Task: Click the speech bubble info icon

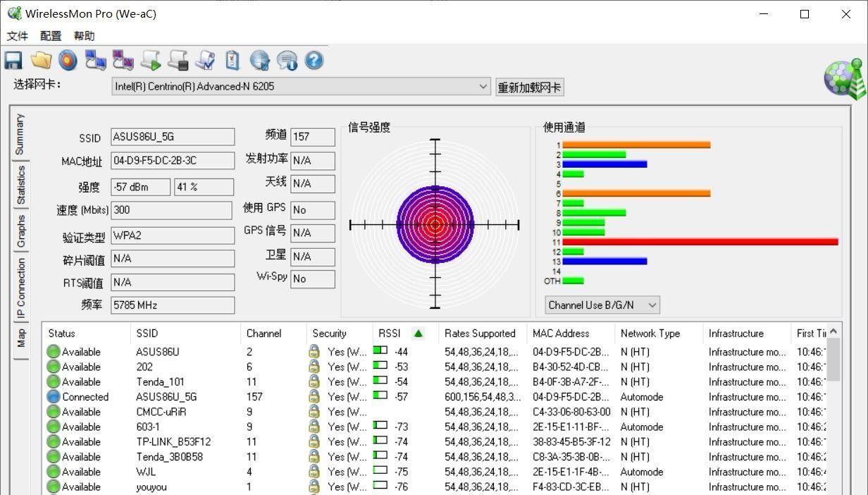Action: tap(287, 61)
